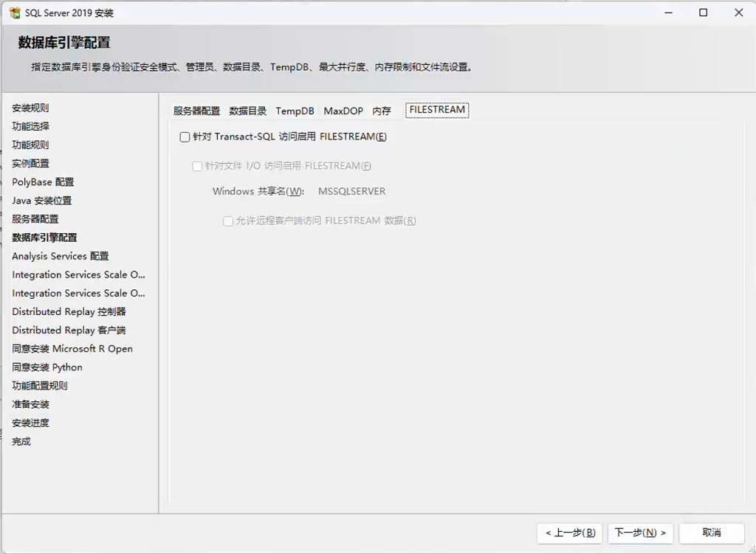Click the SQL Server setup title bar icon
The width and height of the screenshot is (756, 554).
pos(15,13)
